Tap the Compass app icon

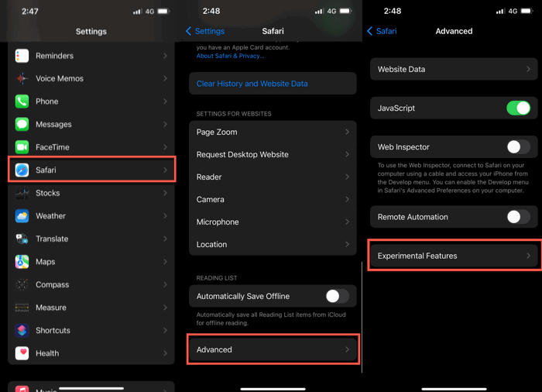tap(22, 284)
